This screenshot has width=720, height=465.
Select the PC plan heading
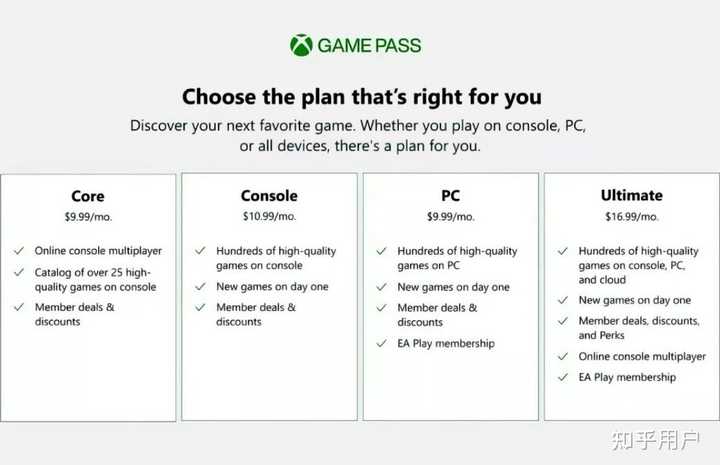pos(450,196)
